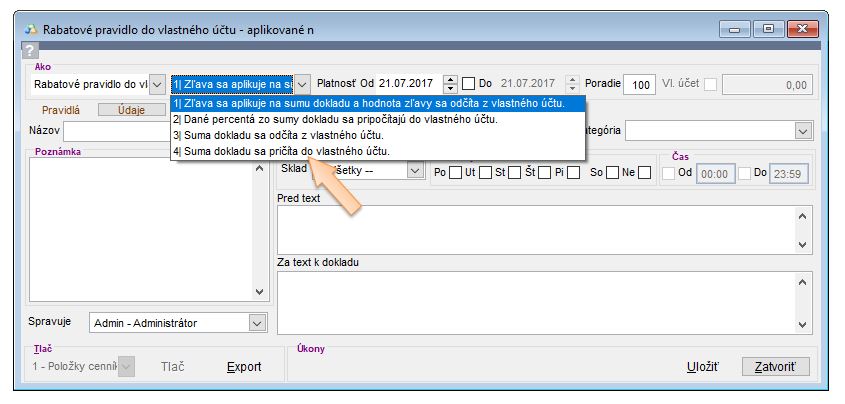Click into the Poradie number field
The image size is (845, 404).
pyautogui.click(x=639, y=86)
